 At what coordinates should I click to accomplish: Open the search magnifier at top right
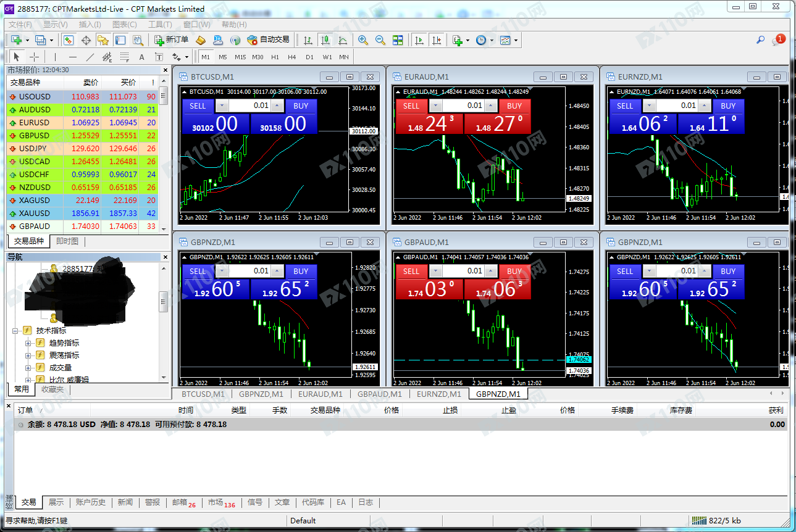pos(760,40)
